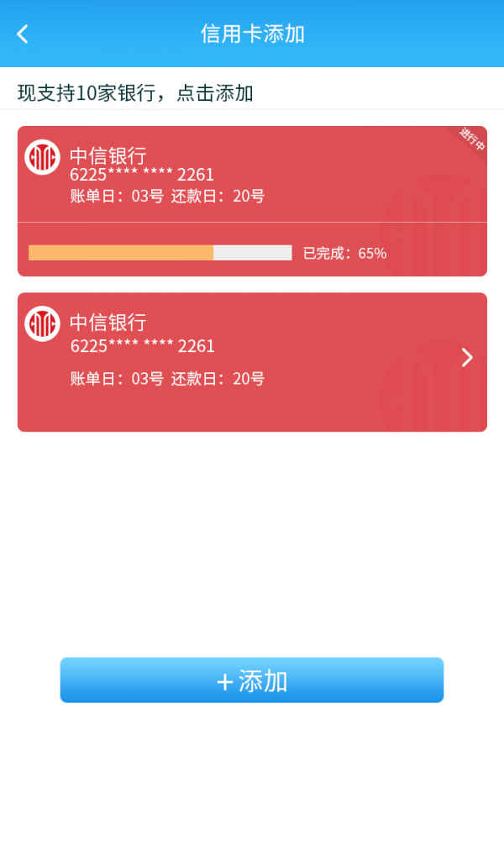Click the 中信银行 logo on the second card
The width and height of the screenshot is (504, 861).
coord(44,324)
